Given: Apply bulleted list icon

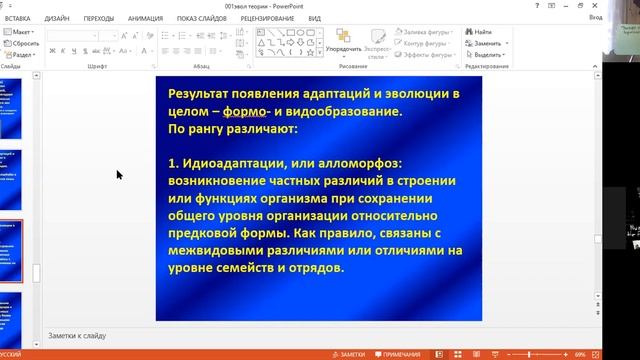Looking at the screenshot, I should pos(165,36).
